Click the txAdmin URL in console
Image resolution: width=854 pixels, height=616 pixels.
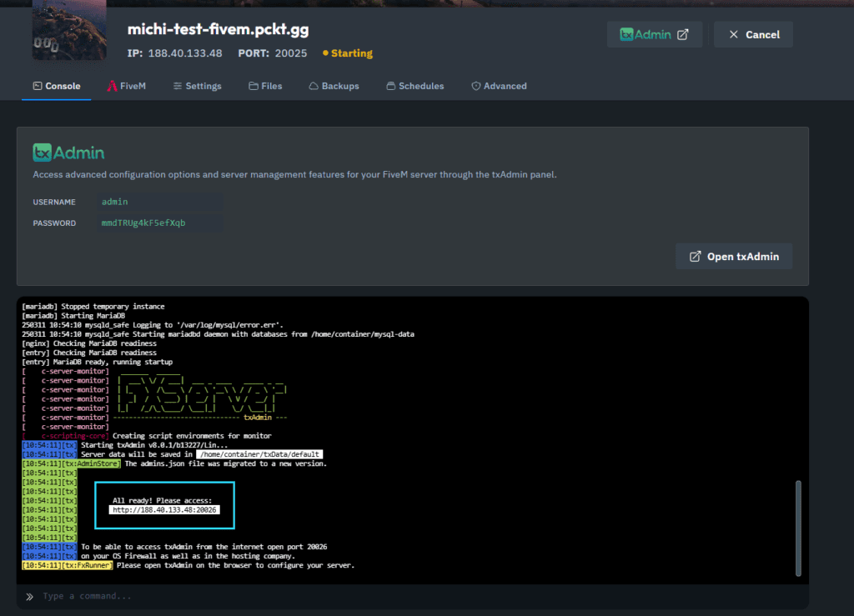pos(164,509)
